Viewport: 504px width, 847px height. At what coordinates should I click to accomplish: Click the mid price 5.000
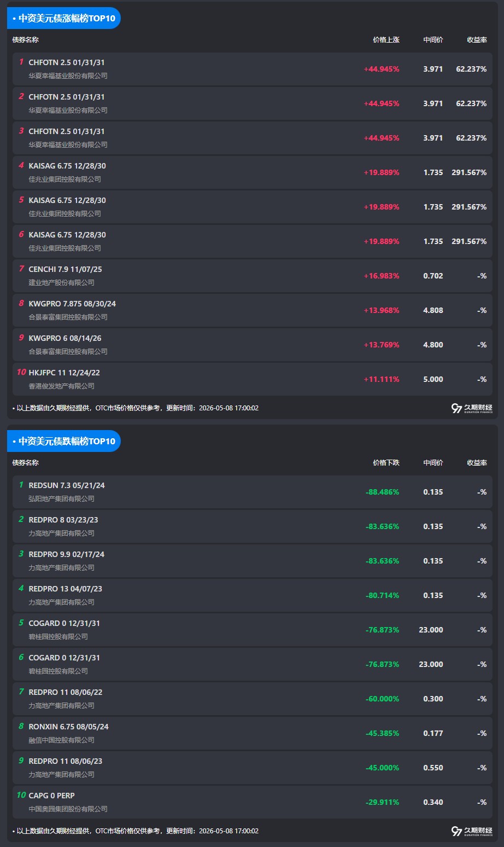pos(433,380)
